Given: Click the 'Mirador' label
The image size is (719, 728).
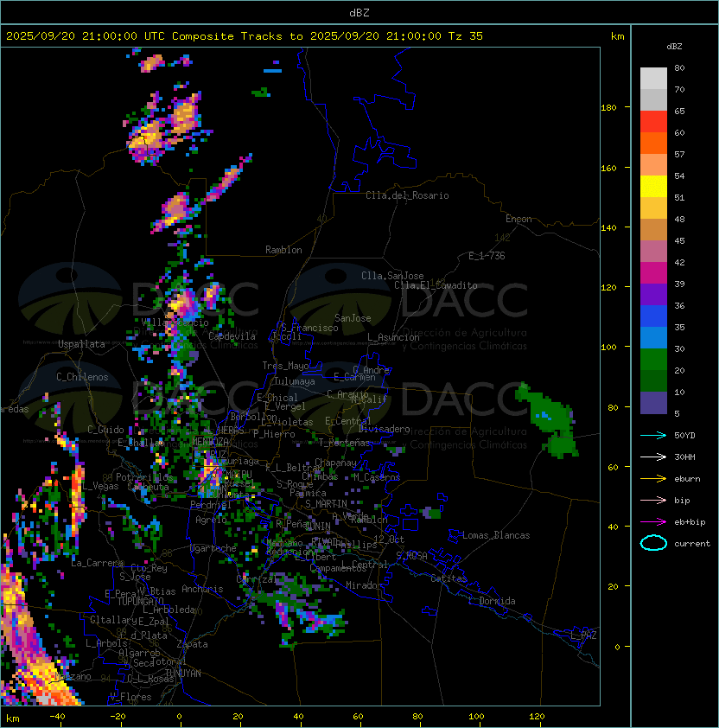Looking at the screenshot, I should tap(364, 585).
